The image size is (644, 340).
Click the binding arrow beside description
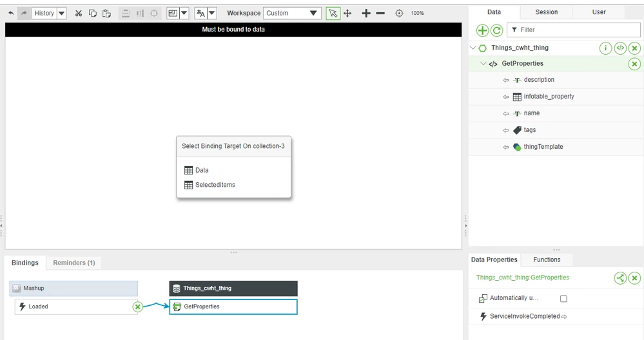[x=506, y=80]
